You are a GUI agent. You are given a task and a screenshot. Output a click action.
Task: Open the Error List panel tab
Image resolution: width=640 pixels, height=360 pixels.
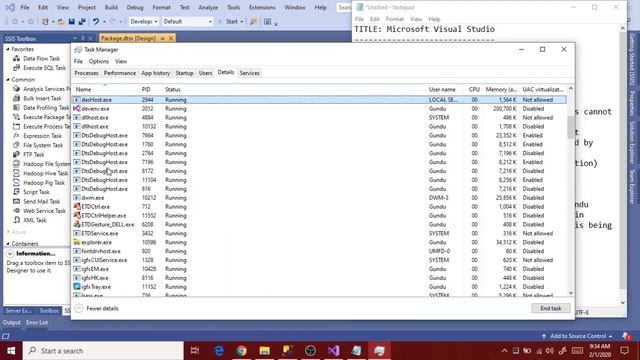click(37, 322)
